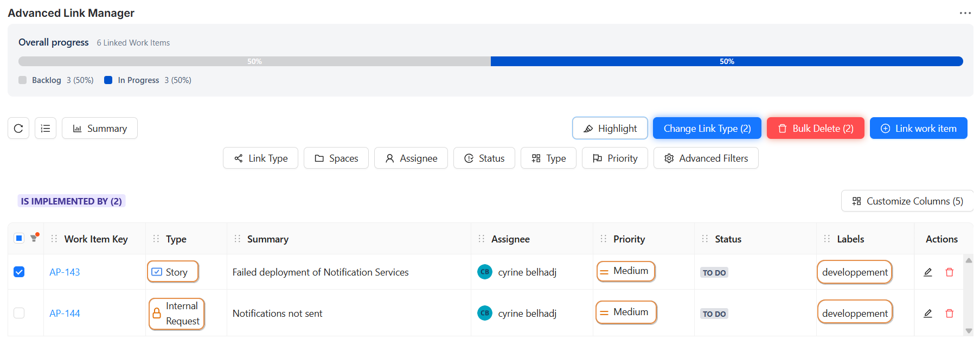Click edit pencil icon for AP-143
This screenshot has height=345, width=980.
click(x=928, y=272)
